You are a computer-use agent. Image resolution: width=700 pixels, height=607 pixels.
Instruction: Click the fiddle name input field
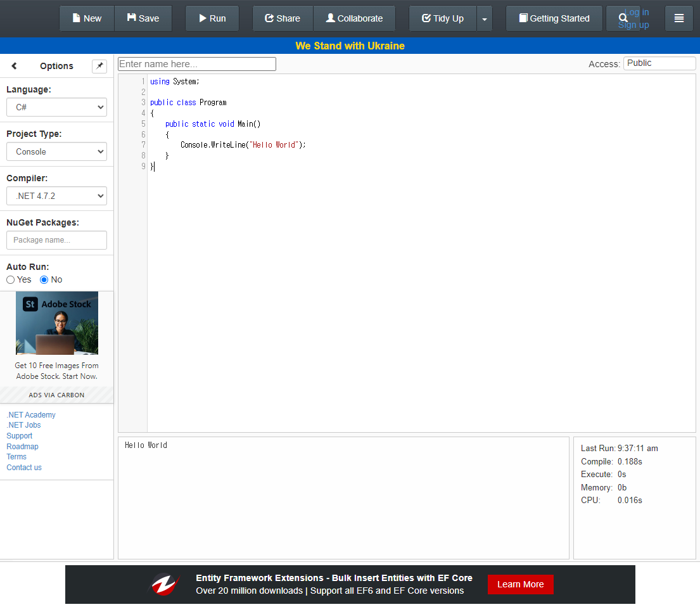point(197,64)
